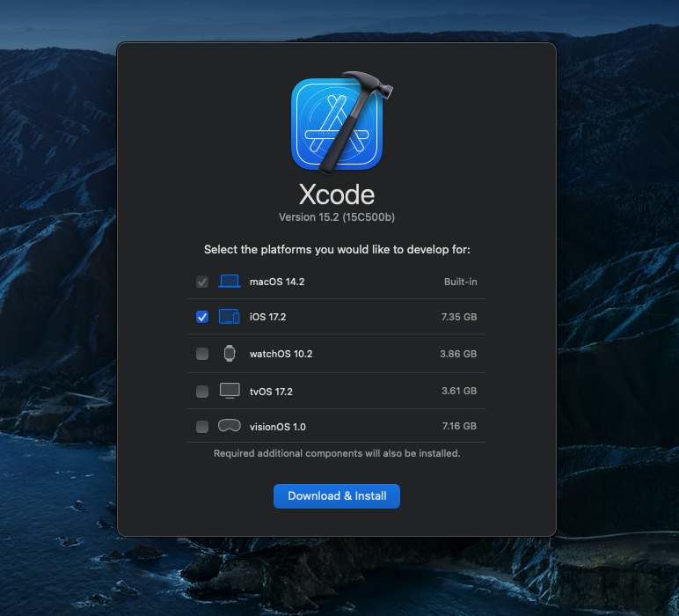Click the iOS devices platform icon

pyautogui.click(x=230, y=317)
